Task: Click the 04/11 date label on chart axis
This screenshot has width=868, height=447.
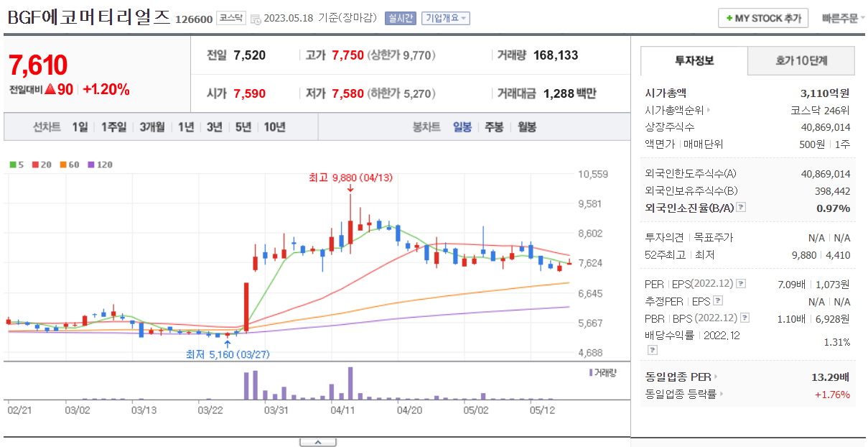Action: point(342,410)
